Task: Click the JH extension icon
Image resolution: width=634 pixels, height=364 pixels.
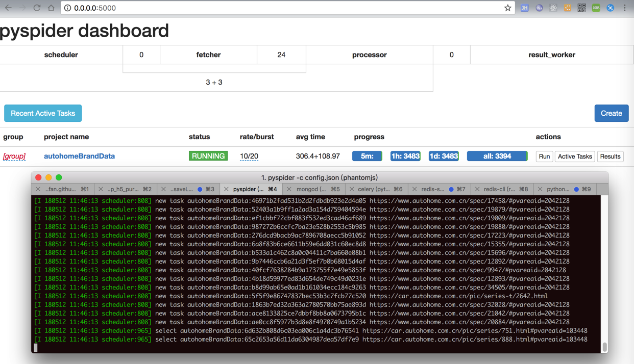Action: click(524, 8)
